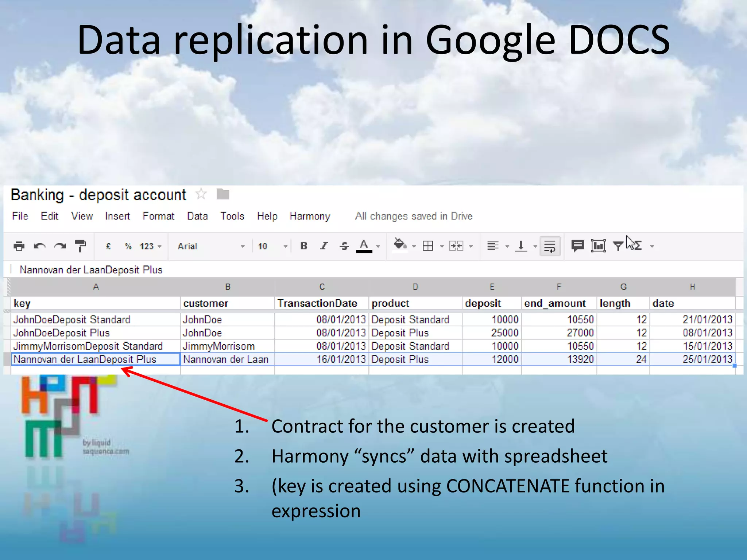747x560 pixels.
Task: Click the Redo arrow icon
Action: pyautogui.click(x=60, y=246)
